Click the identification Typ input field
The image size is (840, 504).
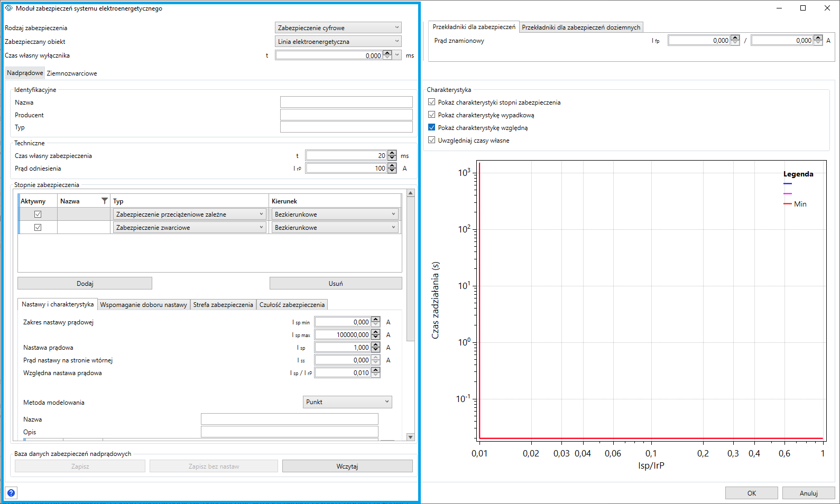click(x=346, y=127)
